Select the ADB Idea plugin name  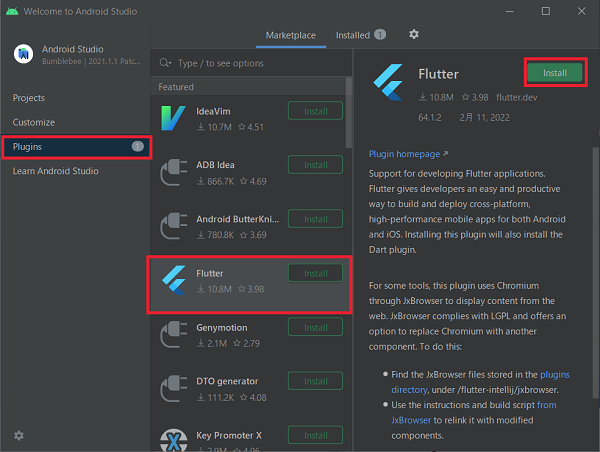tap(215, 165)
